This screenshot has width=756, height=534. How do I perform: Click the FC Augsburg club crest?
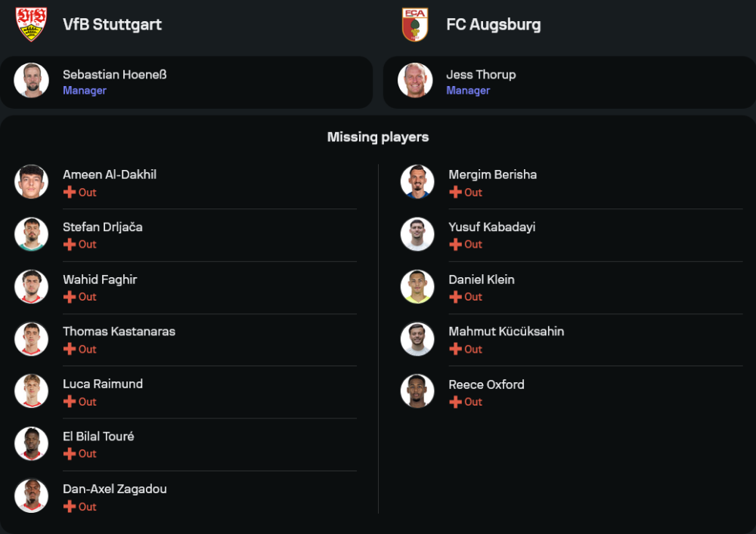[x=415, y=24]
